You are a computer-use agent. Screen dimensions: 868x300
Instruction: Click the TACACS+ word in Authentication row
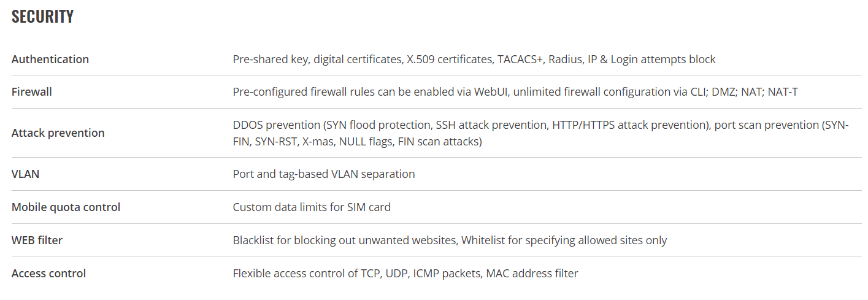[x=520, y=59]
